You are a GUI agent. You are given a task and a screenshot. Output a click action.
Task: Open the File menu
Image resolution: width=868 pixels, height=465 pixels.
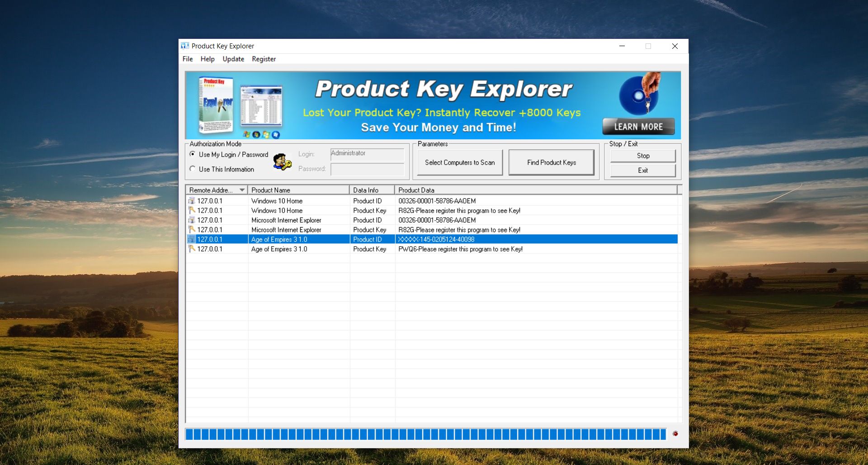coord(187,59)
